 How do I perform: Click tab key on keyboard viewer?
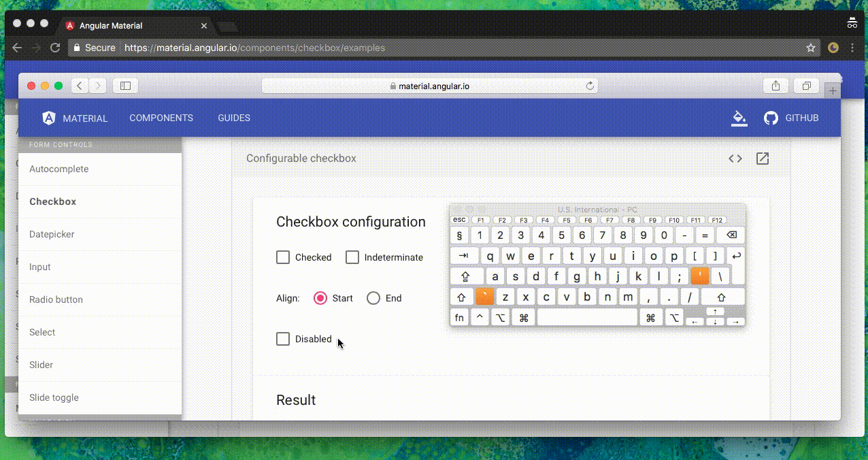(x=464, y=256)
